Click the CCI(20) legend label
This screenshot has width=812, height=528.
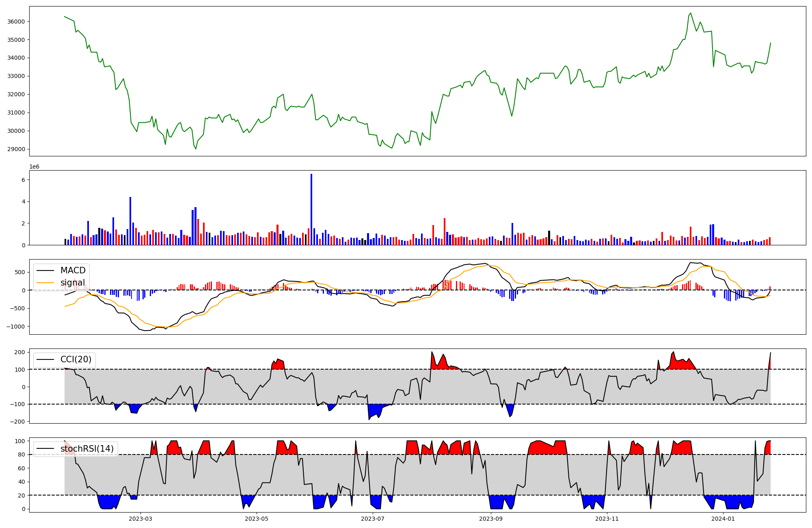coord(76,359)
